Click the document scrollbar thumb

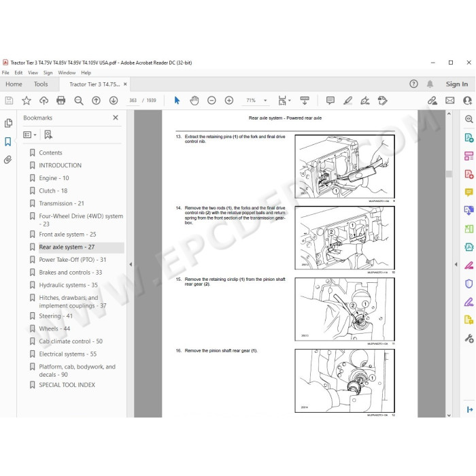pos(449,174)
